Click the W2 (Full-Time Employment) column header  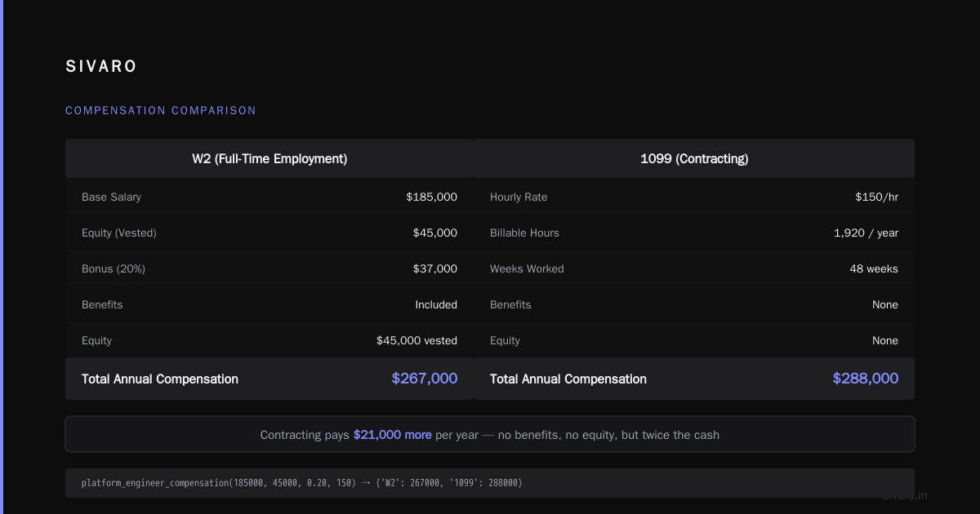click(269, 158)
